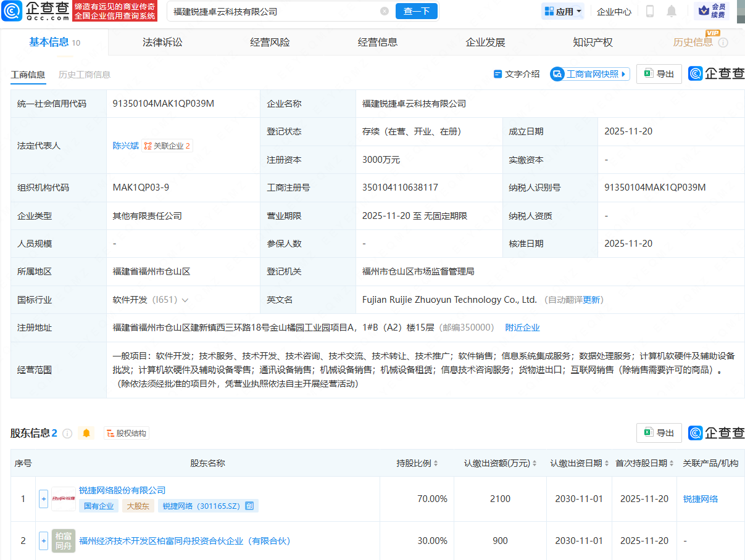The width and height of the screenshot is (745, 560).
Task: Expand the 软件开发 industry dropdown arrow
Action: pyautogui.click(x=185, y=300)
